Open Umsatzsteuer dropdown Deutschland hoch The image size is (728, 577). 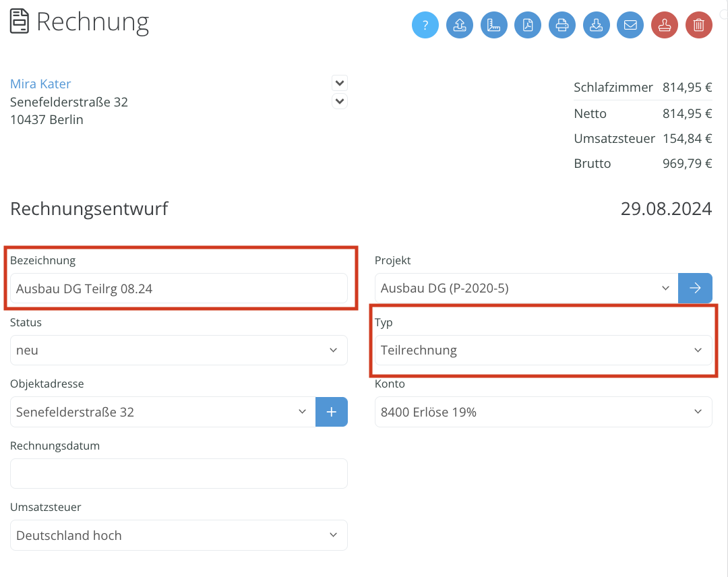tap(179, 535)
